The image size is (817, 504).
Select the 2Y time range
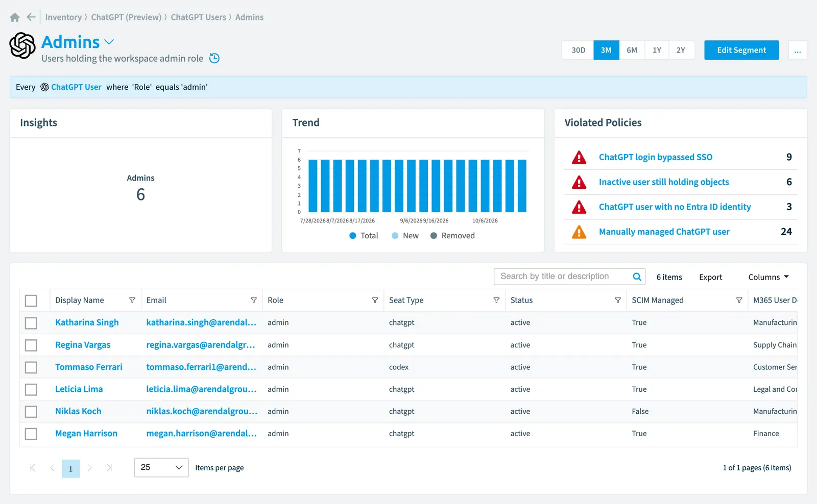(x=681, y=50)
